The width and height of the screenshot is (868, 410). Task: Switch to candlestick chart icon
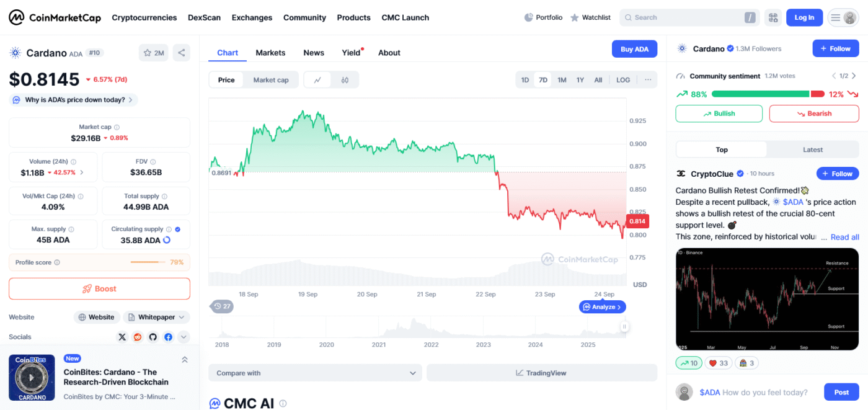[345, 80]
